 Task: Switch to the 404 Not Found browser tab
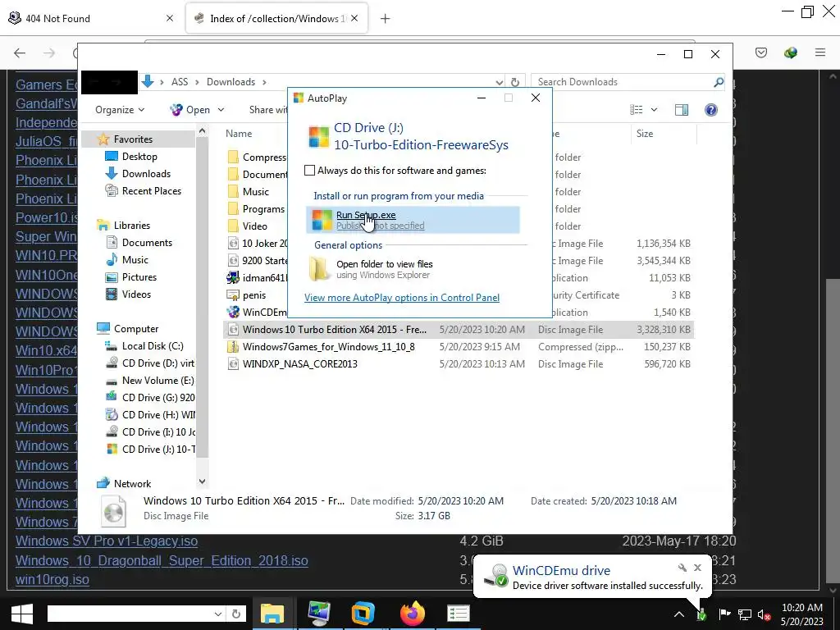(92, 18)
